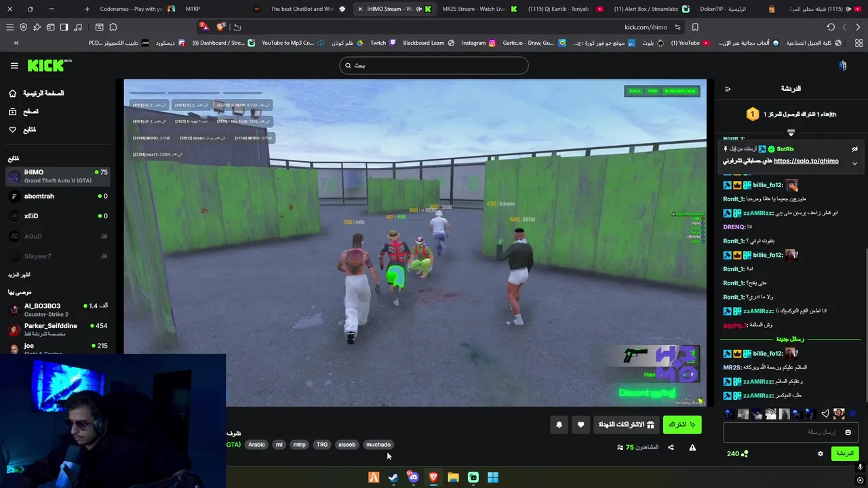Click the KICK logo
Screen dimensions: 868x488
point(49,65)
